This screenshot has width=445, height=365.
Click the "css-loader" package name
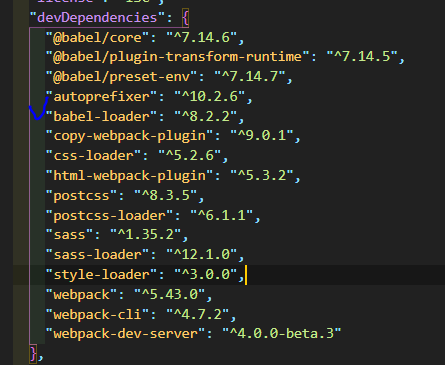(x=94, y=156)
